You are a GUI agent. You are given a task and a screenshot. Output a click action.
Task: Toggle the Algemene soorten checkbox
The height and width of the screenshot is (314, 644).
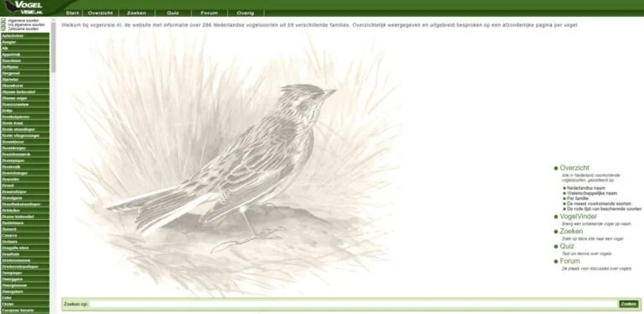coord(3,20)
